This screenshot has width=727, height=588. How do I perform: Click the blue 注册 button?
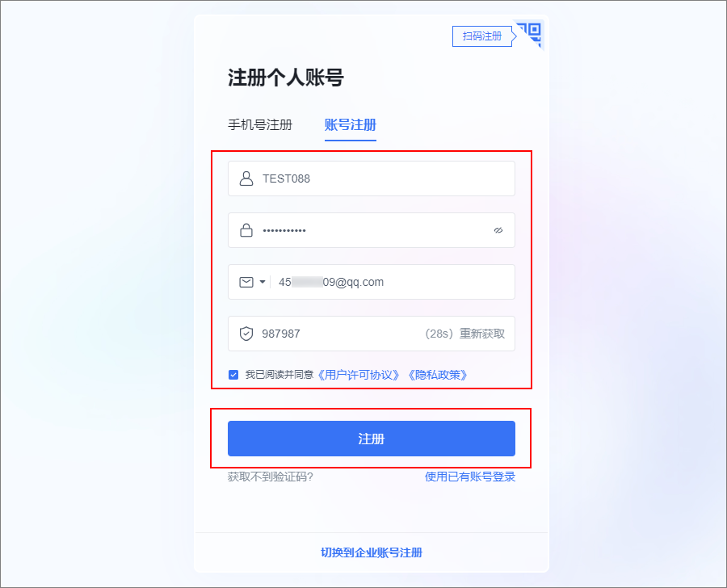[372, 439]
